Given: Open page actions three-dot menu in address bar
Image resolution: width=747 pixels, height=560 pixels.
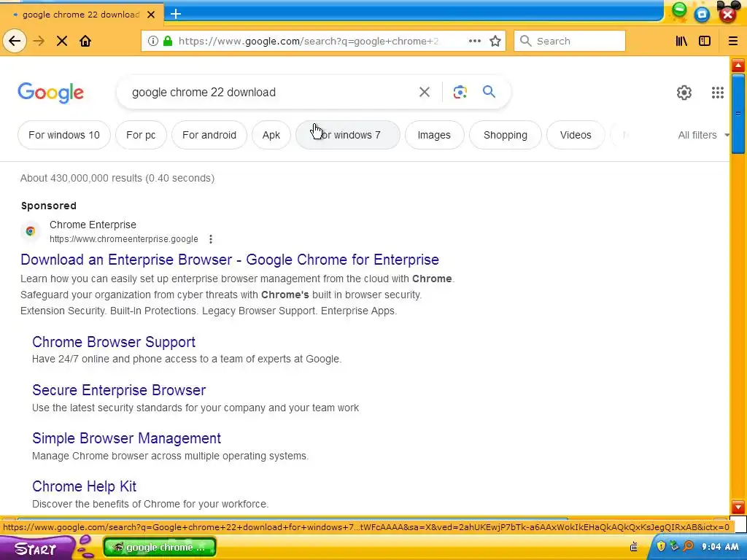Looking at the screenshot, I should click(x=474, y=41).
